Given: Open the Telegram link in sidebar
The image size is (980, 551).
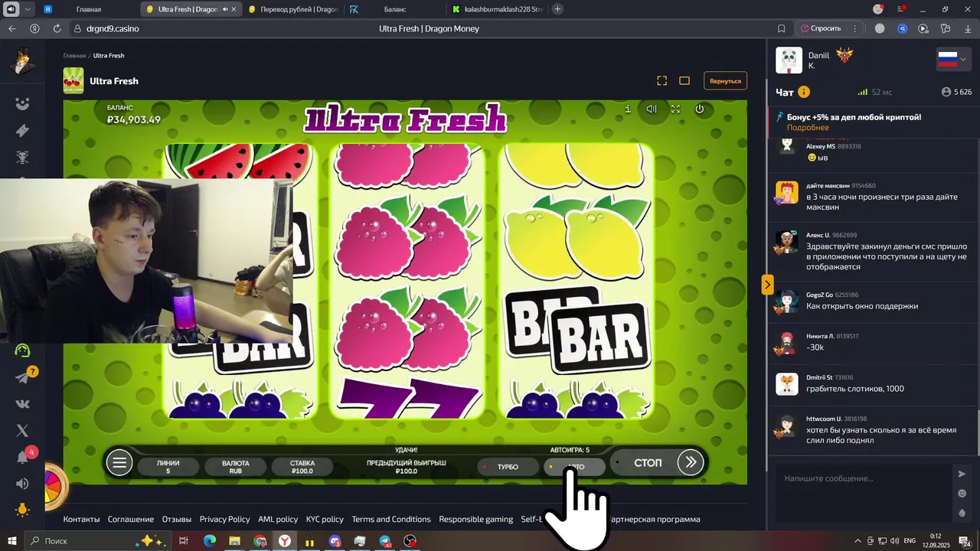Looking at the screenshot, I should [x=22, y=377].
